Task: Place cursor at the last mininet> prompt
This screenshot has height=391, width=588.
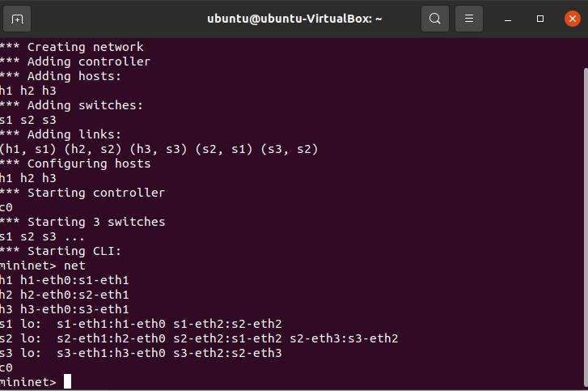Action: point(67,381)
